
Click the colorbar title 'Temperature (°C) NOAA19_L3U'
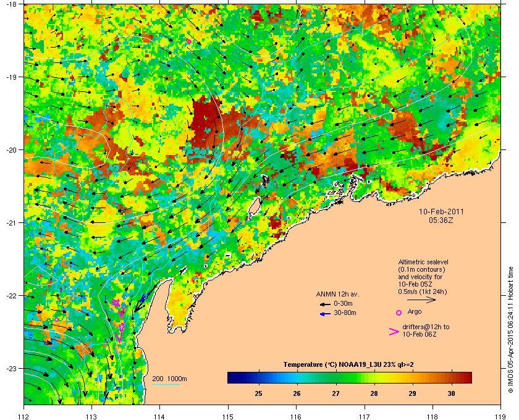point(333,365)
